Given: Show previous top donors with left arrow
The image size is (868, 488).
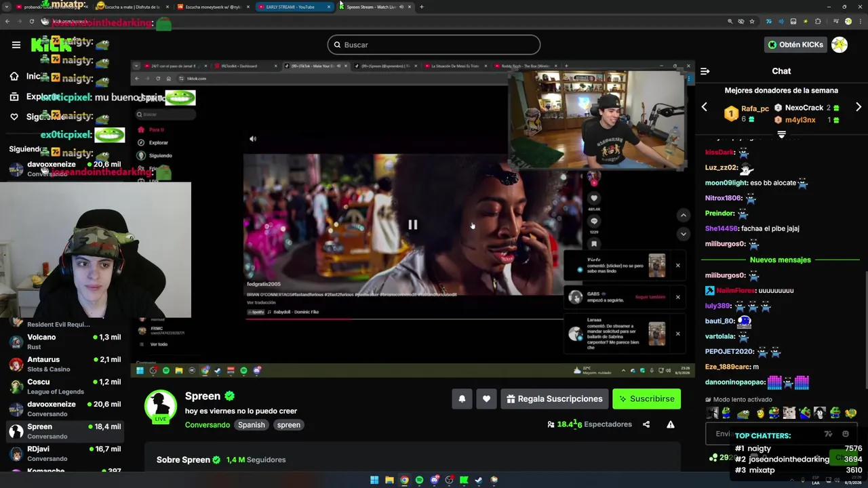Looking at the screenshot, I should (x=704, y=107).
